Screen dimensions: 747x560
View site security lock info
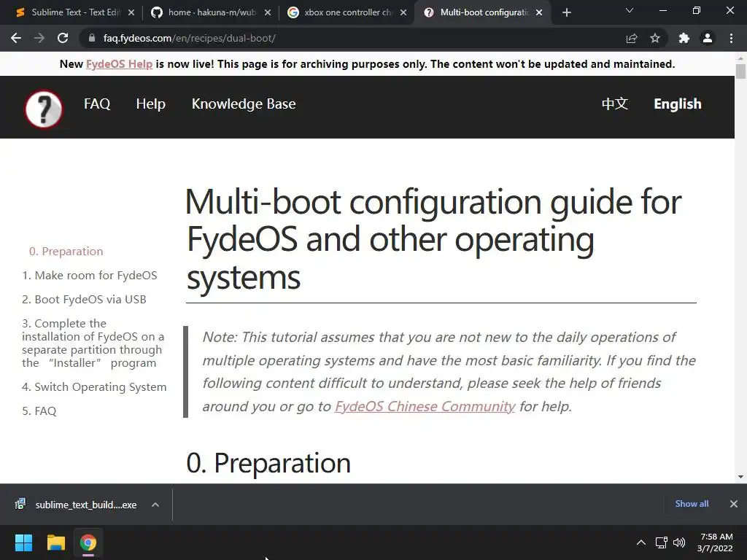click(x=92, y=38)
